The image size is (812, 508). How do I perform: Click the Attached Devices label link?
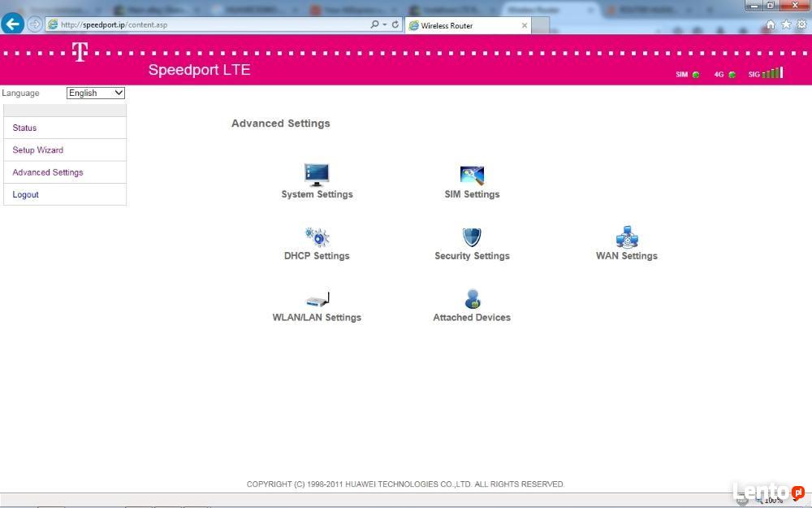point(472,318)
